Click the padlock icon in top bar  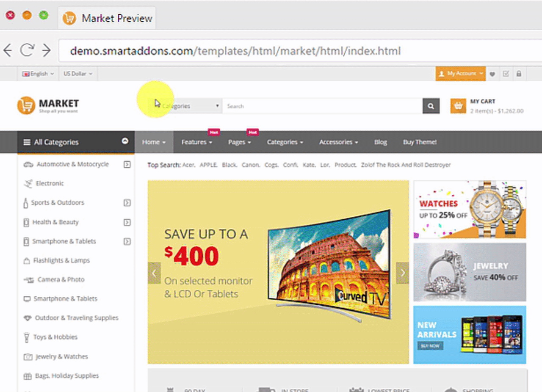519,74
